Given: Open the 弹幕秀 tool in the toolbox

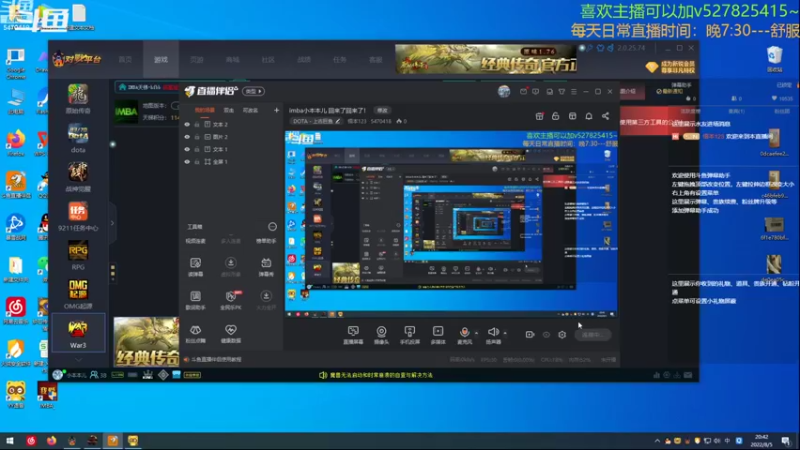Looking at the screenshot, I should coord(266,267).
